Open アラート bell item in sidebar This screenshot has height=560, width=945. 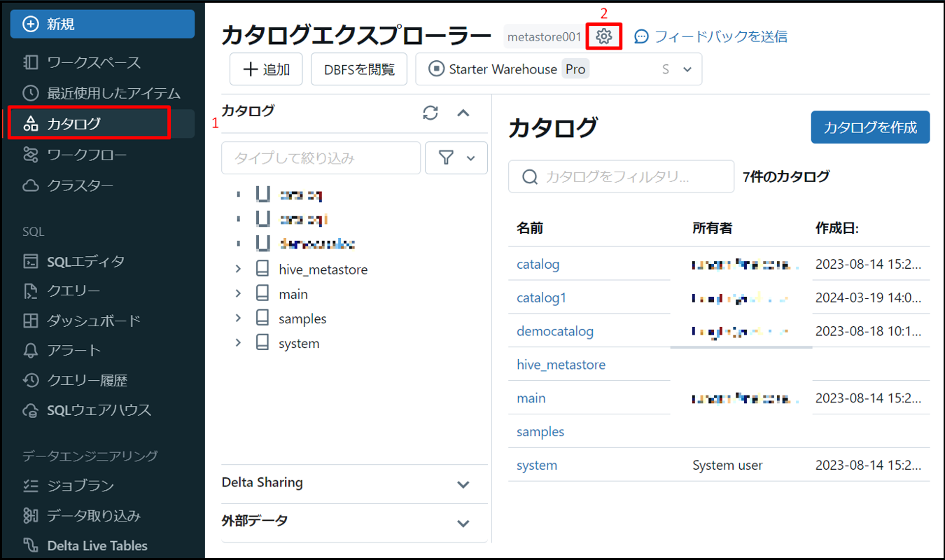(73, 350)
